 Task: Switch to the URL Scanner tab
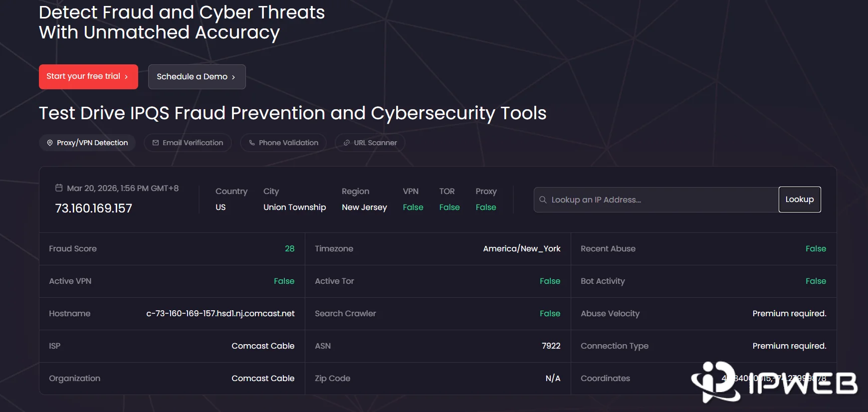pos(370,143)
